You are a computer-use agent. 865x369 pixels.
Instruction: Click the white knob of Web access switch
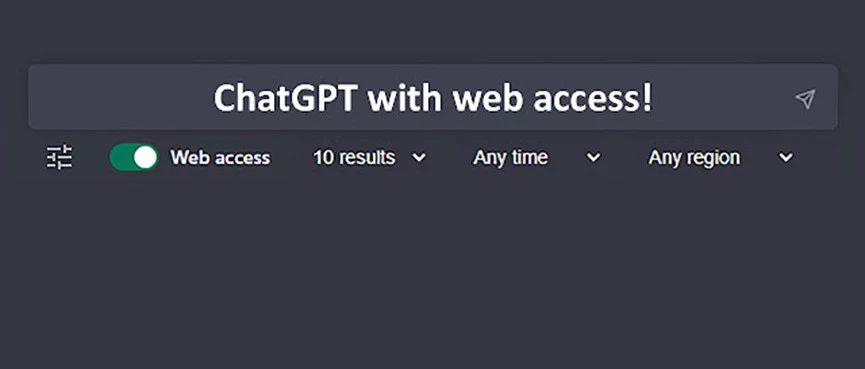tap(145, 157)
